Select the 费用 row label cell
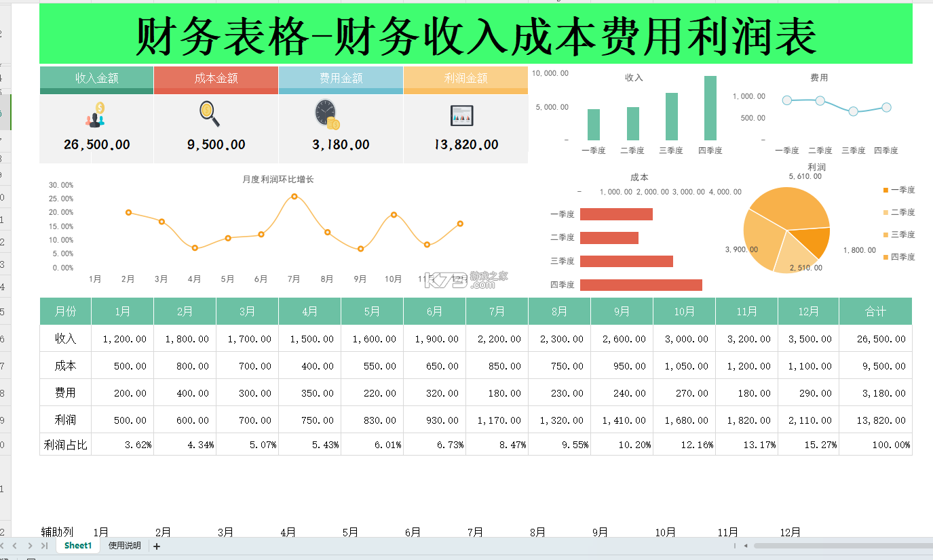The width and height of the screenshot is (933, 560). point(66,393)
